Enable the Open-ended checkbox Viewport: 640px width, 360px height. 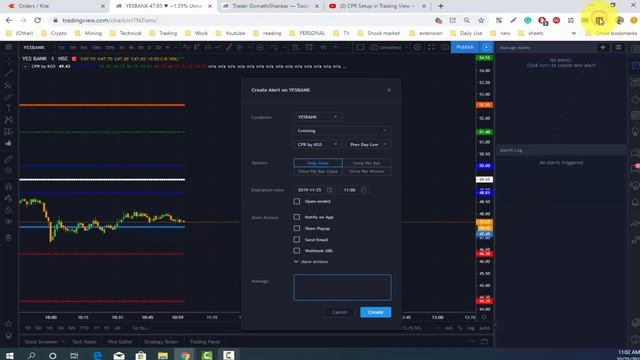tap(297, 201)
